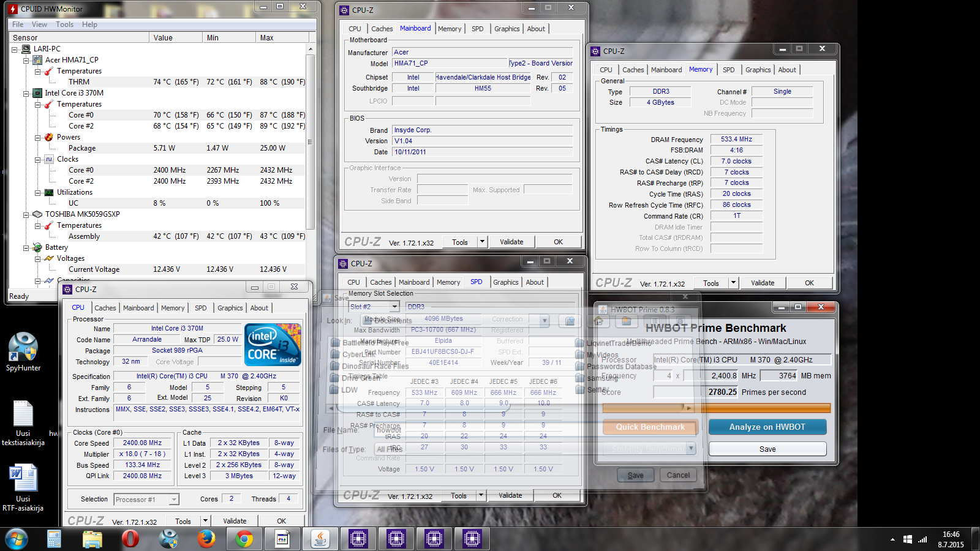This screenshot has height=551, width=980.
Task: Click the Intel Core i3 inside logo
Action: [x=273, y=345]
